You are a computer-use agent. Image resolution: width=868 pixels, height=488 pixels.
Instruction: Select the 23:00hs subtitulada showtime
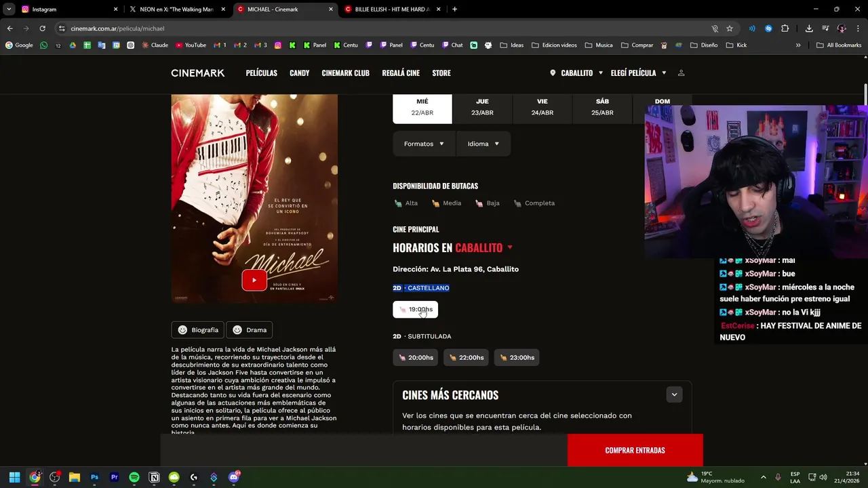[517, 357]
